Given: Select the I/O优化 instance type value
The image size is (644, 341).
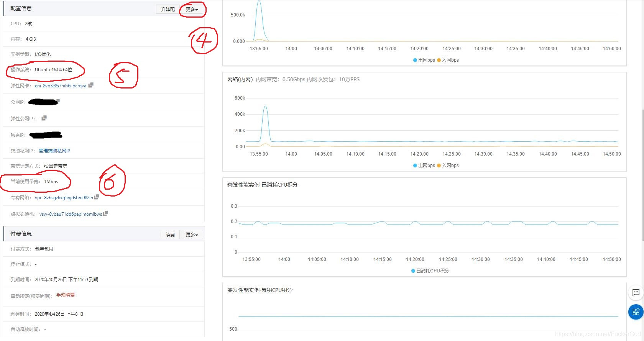Looking at the screenshot, I should coord(43,54).
